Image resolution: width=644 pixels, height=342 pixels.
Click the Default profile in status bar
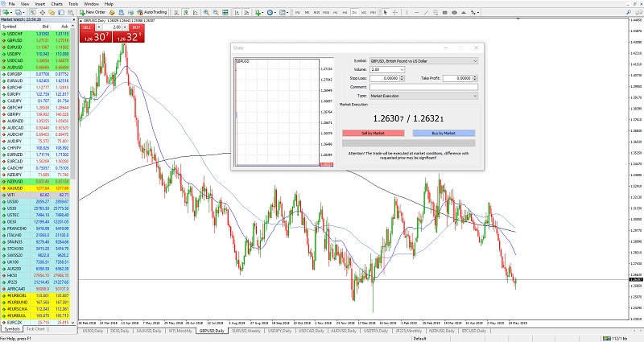[x=419, y=339]
